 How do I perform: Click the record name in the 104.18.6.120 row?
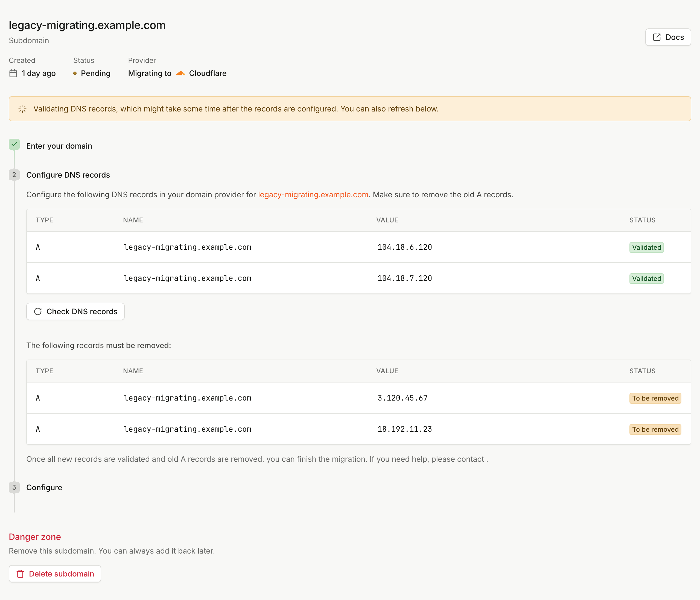click(x=188, y=247)
